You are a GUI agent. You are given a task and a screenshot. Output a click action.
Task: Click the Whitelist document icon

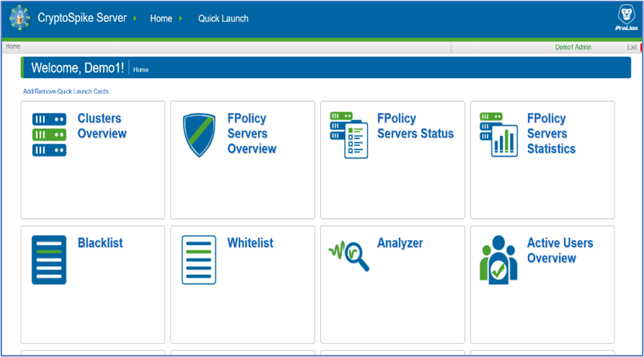199,260
